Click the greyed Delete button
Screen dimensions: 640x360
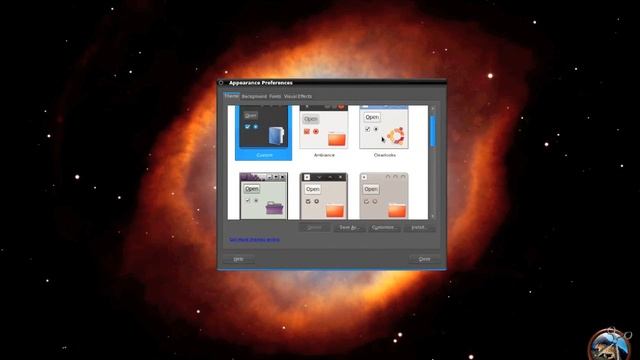click(314, 227)
